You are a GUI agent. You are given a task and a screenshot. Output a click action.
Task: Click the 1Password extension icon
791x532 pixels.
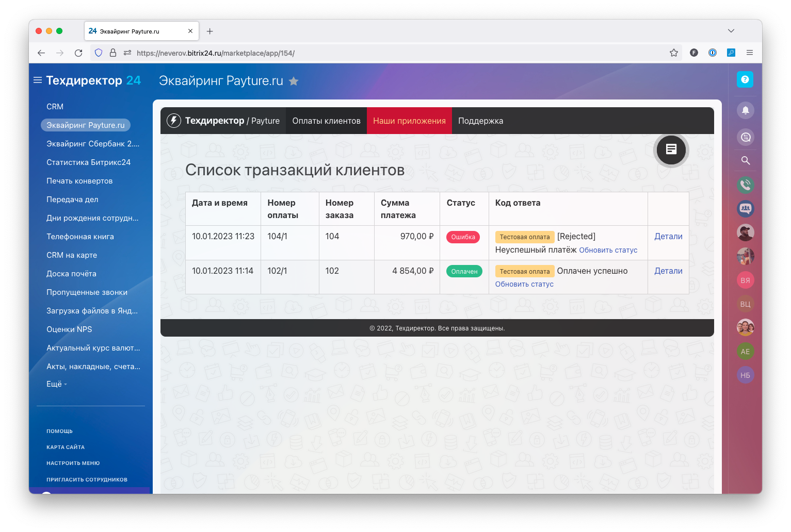713,53
